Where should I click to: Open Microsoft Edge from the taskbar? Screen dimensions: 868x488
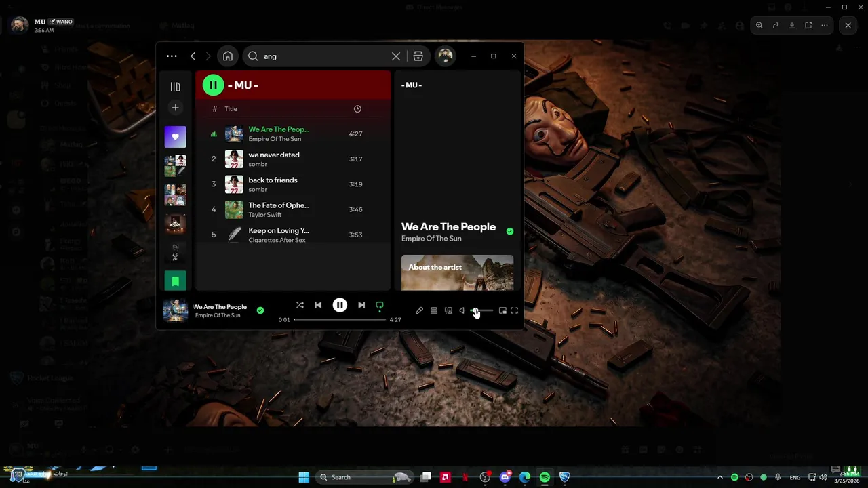click(x=525, y=477)
